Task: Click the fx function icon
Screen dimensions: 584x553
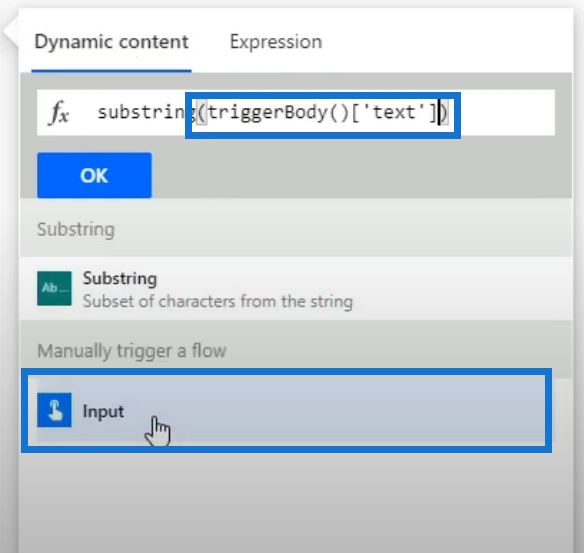Action: (x=58, y=112)
